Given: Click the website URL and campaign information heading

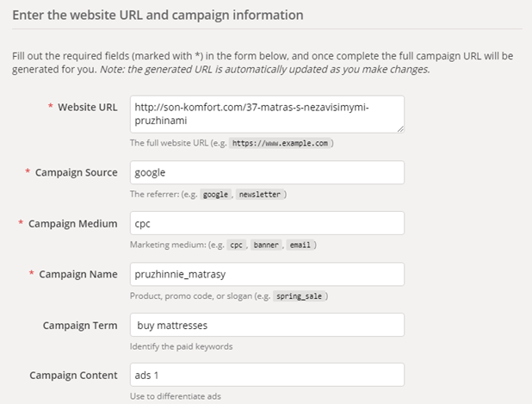Looking at the screenshot, I should tap(158, 15).
